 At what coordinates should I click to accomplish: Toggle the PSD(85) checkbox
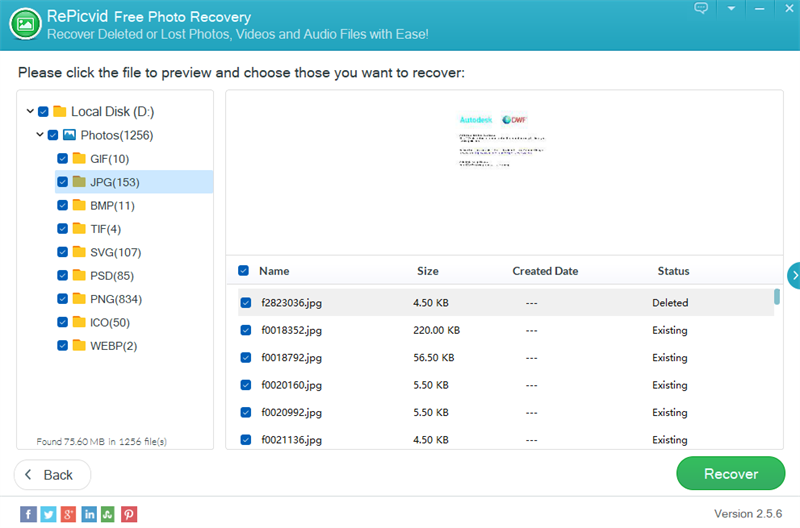point(62,275)
